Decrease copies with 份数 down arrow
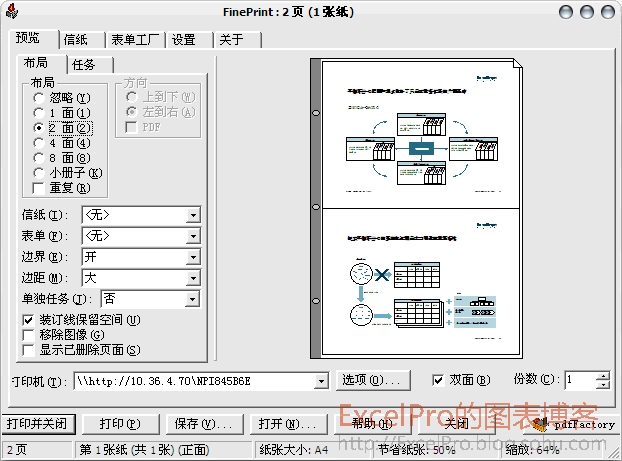Screen dimensions: 622x461 pyautogui.click(x=603, y=384)
